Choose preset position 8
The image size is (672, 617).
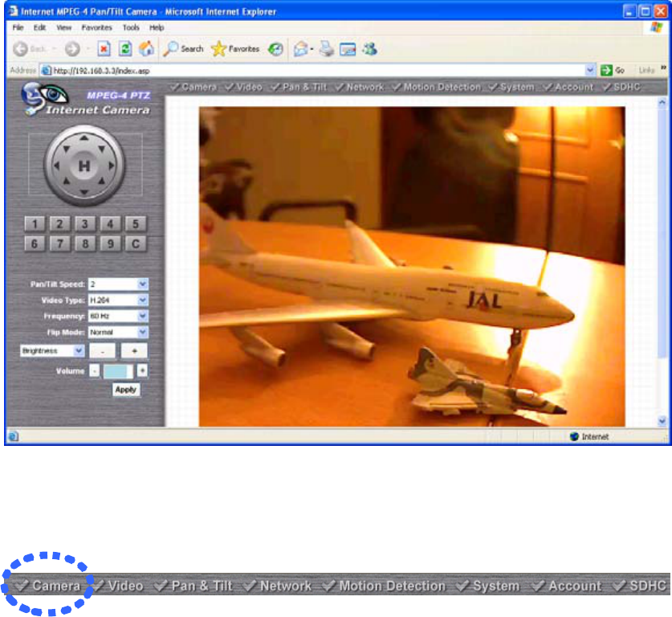85,243
